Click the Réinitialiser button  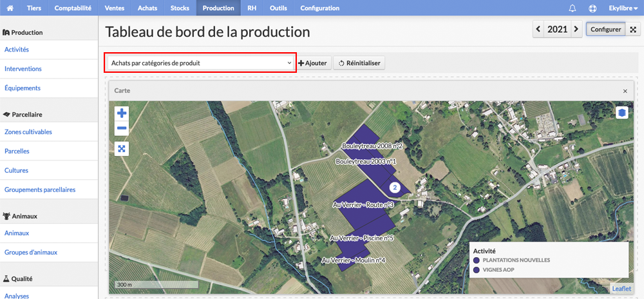click(x=359, y=63)
